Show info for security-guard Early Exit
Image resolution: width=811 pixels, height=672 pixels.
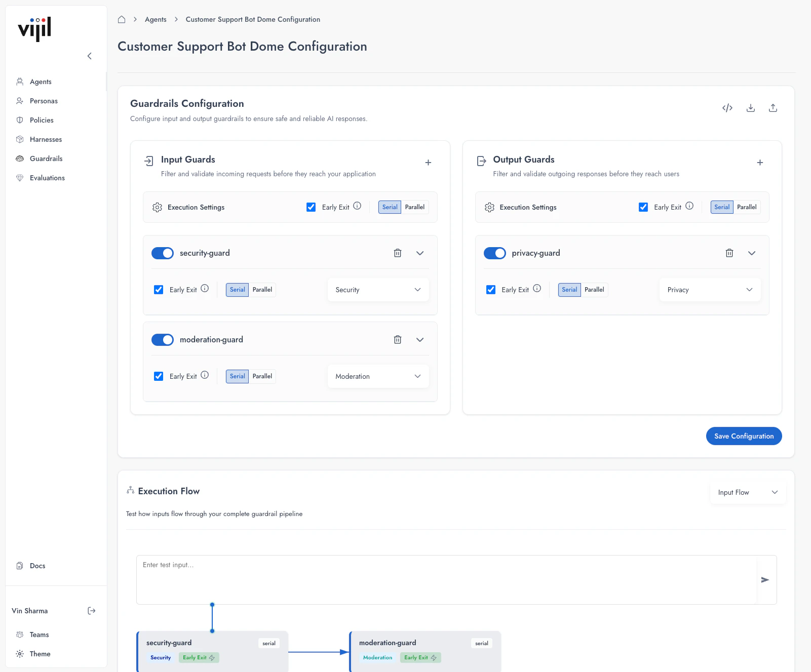205,288
